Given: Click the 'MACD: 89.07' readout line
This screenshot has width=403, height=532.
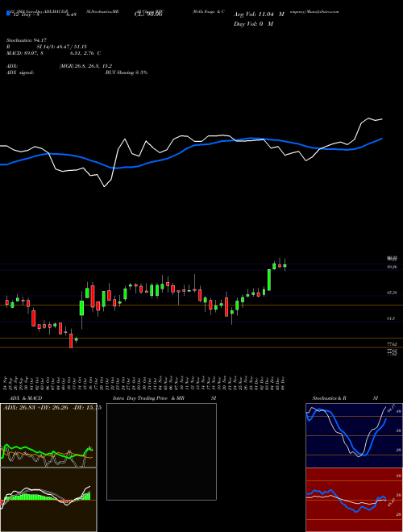Looking at the screenshot, I should click(53, 53).
